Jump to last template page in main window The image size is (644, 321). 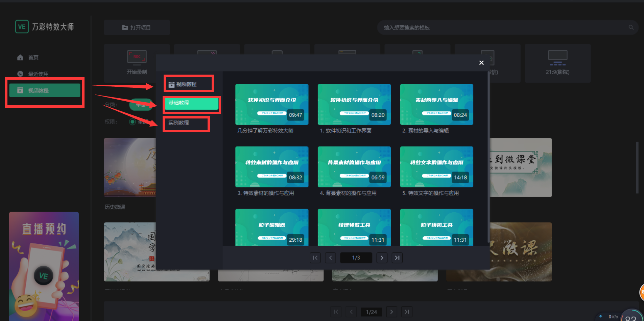(407, 312)
